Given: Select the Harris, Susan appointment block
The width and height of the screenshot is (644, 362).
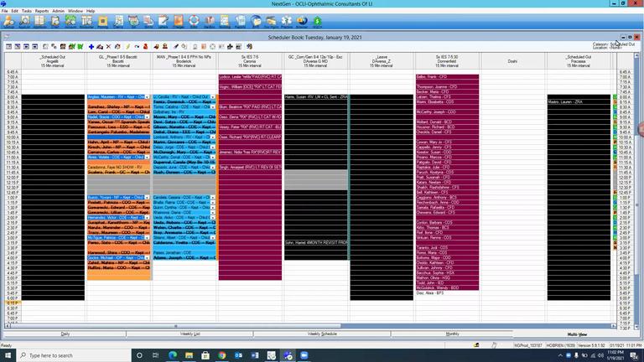Looking at the screenshot, I should click(316, 97).
